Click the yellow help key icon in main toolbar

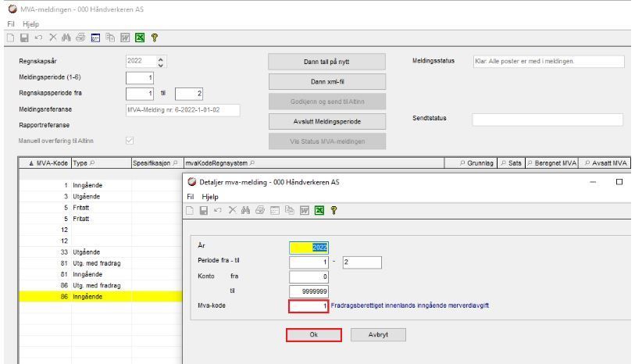point(155,37)
